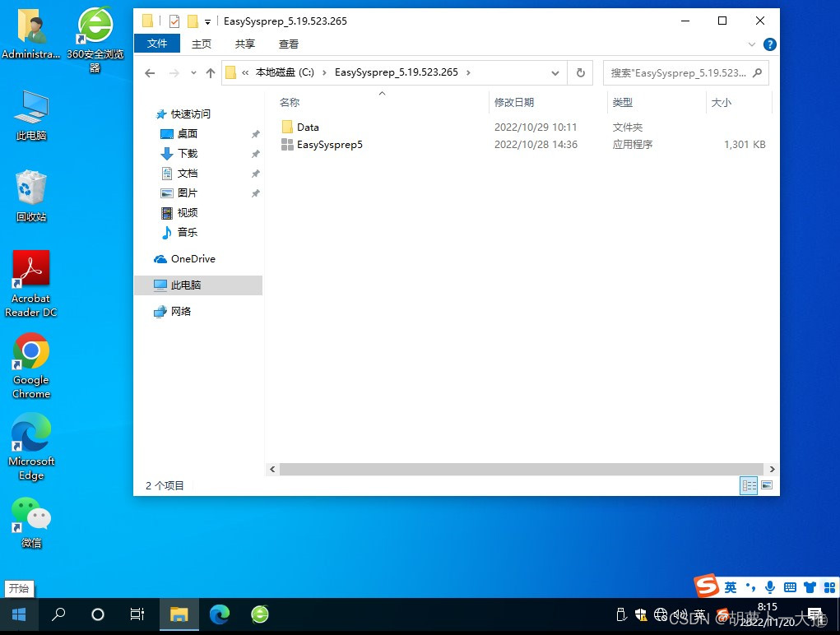Select the 360安全浏览器 desktop shortcut
The height and width of the screenshot is (635, 840).
(95, 39)
